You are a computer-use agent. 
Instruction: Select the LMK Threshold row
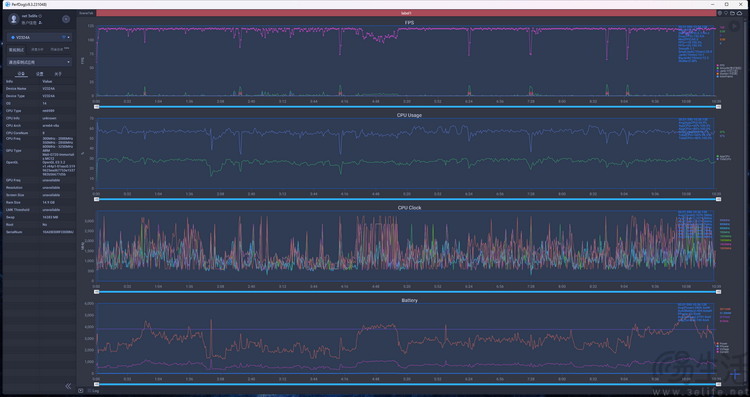coord(40,210)
